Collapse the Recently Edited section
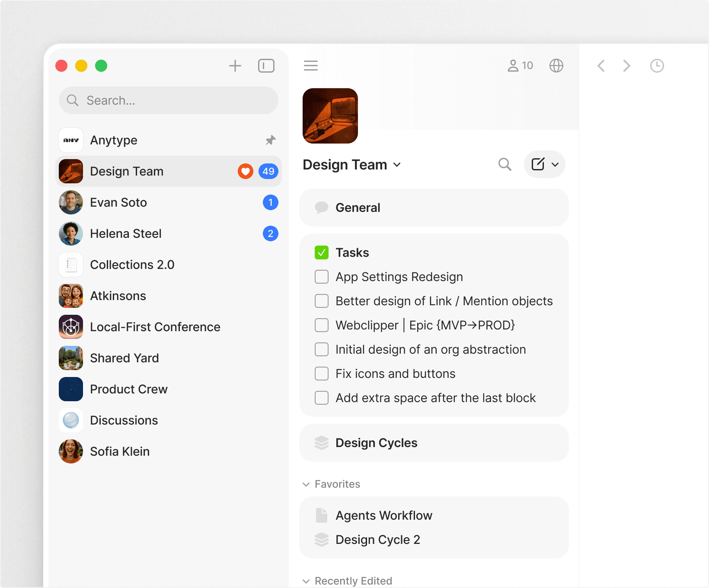This screenshot has width=709, height=588. [x=306, y=581]
